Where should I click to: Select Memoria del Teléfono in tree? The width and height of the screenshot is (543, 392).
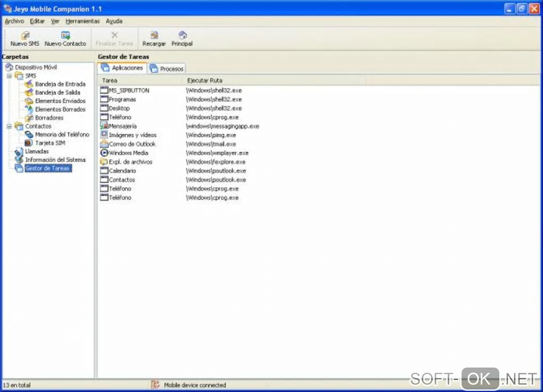click(x=62, y=135)
